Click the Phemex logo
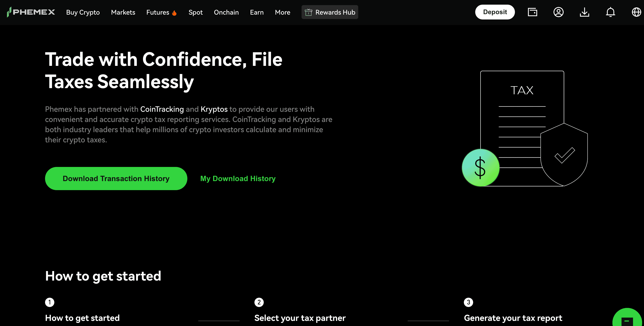 (31, 12)
